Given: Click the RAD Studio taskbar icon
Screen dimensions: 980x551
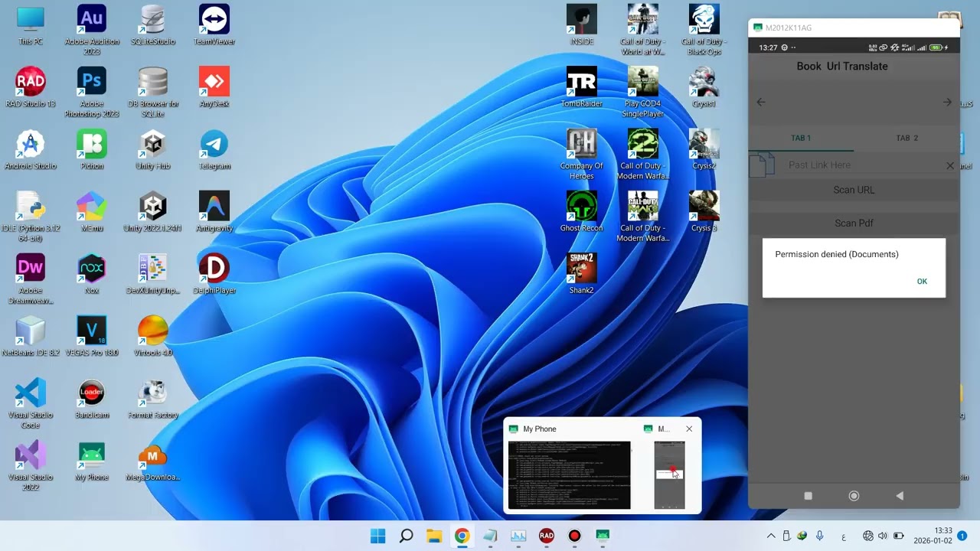Looking at the screenshot, I should (x=547, y=536).
